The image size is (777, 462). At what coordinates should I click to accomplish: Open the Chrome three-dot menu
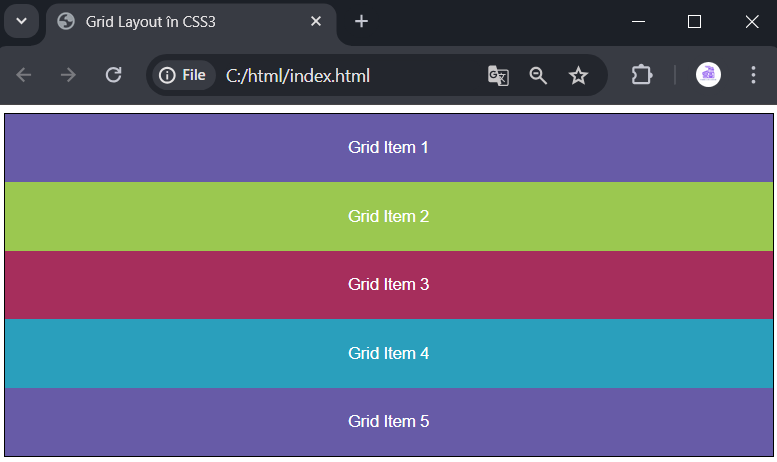coord(753,75)
